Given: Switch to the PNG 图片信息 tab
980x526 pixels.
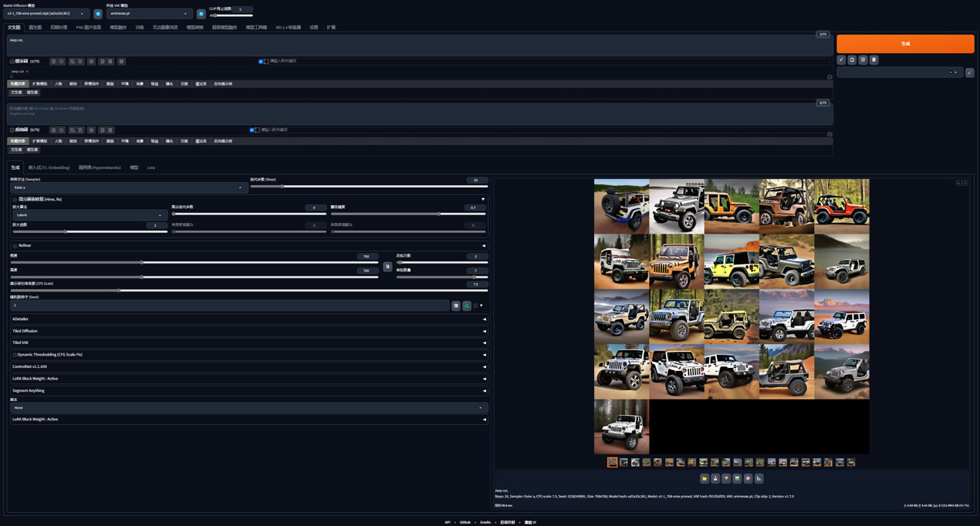Looking at the screenshot, I should pyautogui.click(x=88, y=28).
